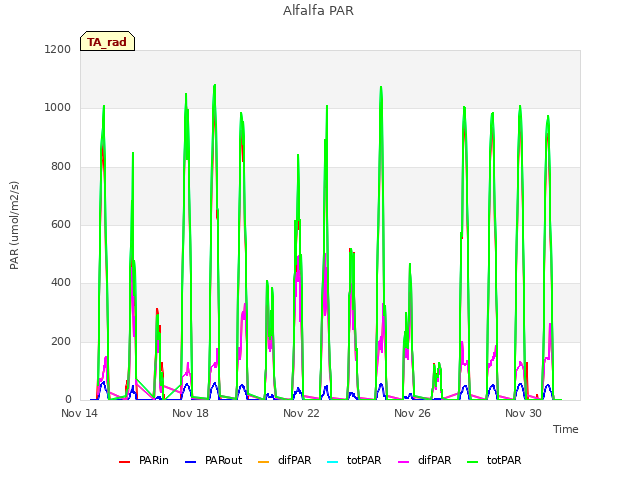Viewport: 640px width, 480px height.
Task: Click the 400 y-axis tick label
Action: (x=61, y=282)
